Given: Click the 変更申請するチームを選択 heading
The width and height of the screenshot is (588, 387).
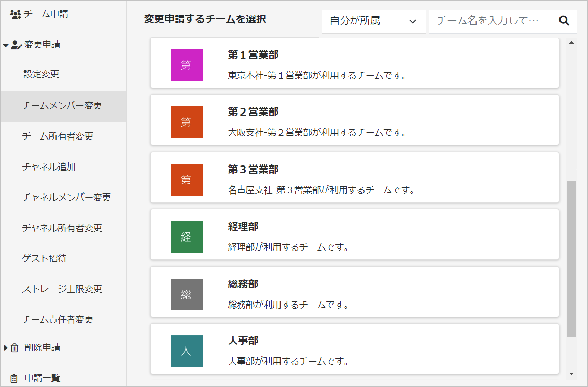Looking at the screenshot, I should [x=205, y=19].
